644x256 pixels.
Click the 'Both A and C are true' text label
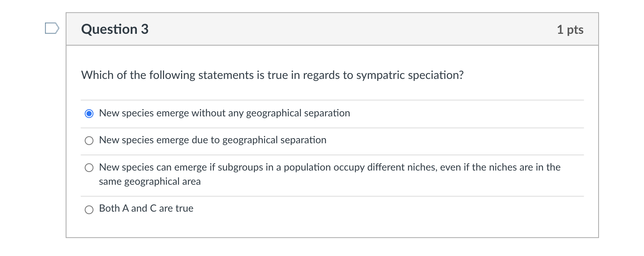point(146,208)
